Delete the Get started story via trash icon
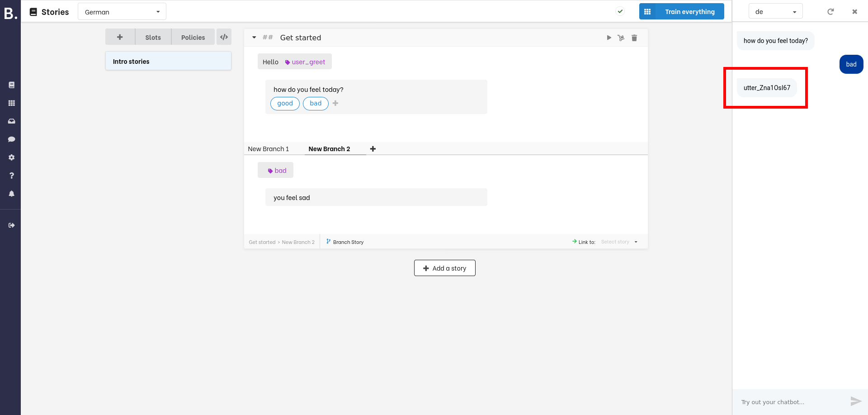This screenshot has width=868, height=415. (x=634, y=38)
